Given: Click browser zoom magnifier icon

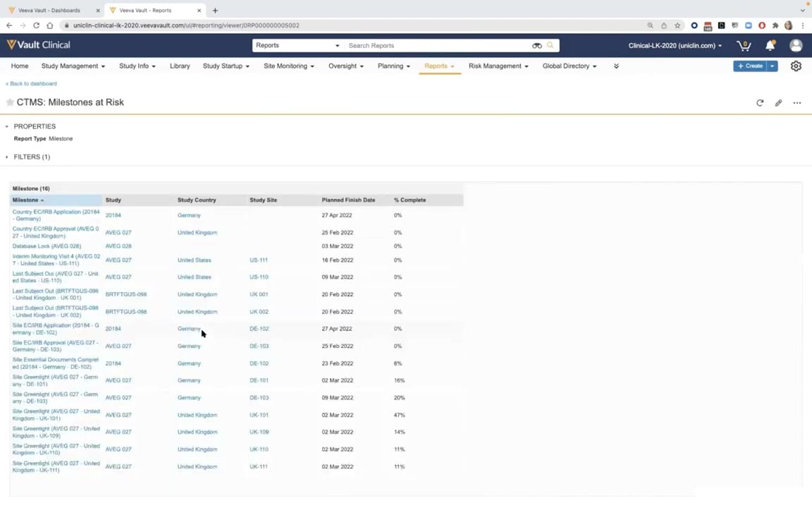Looking at the screenshot, I should coord(650,25).
